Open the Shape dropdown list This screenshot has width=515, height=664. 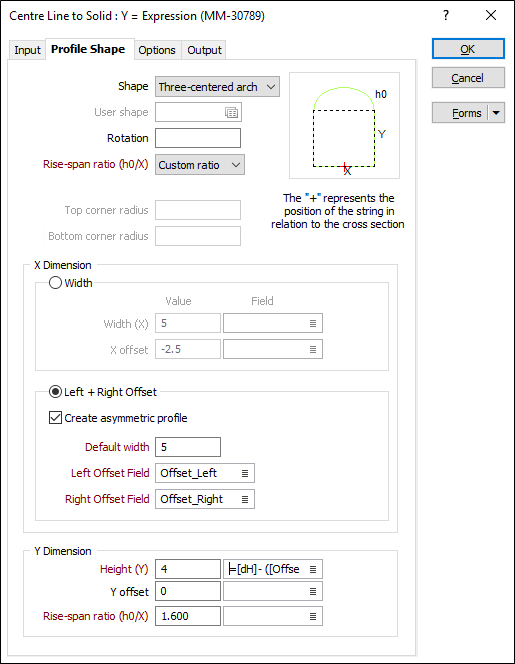tap(217, 87)
